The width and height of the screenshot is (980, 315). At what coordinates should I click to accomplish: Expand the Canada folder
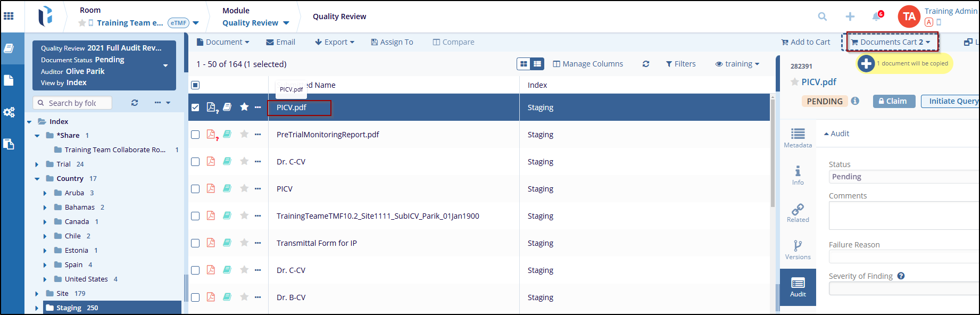(45, 222)
